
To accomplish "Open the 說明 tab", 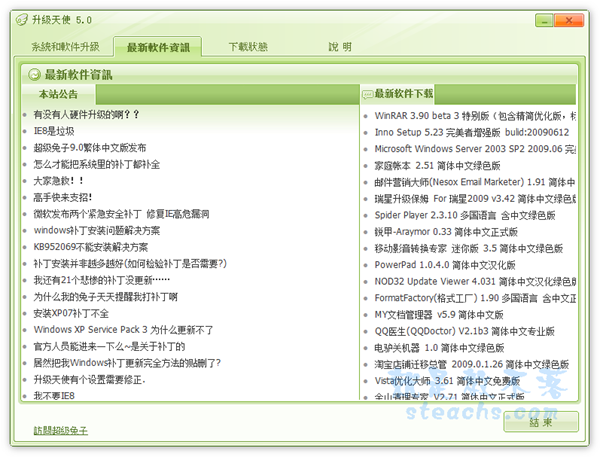I will click(340, 47).
